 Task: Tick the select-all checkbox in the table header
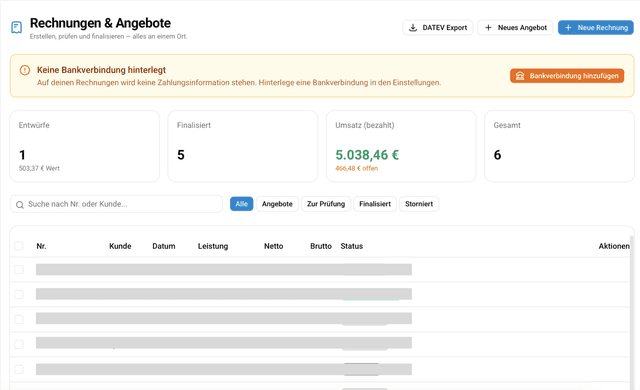[x=19, y=246]
